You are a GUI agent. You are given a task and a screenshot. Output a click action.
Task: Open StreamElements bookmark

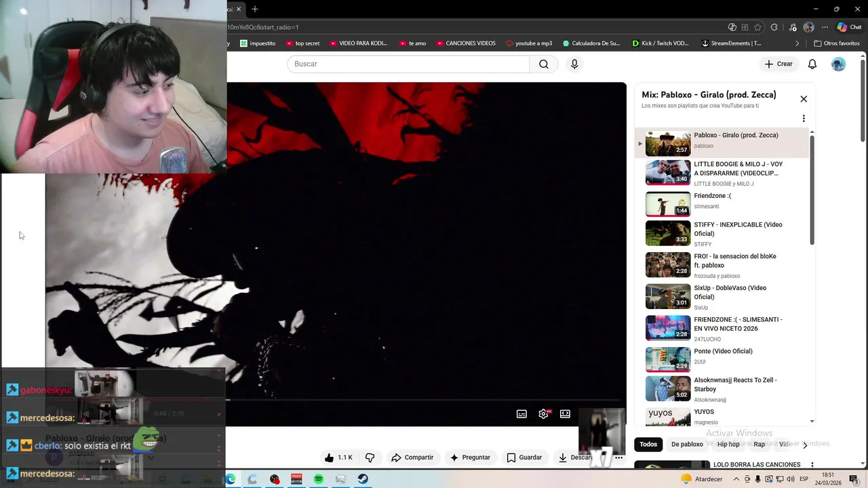tap(731, 43)
